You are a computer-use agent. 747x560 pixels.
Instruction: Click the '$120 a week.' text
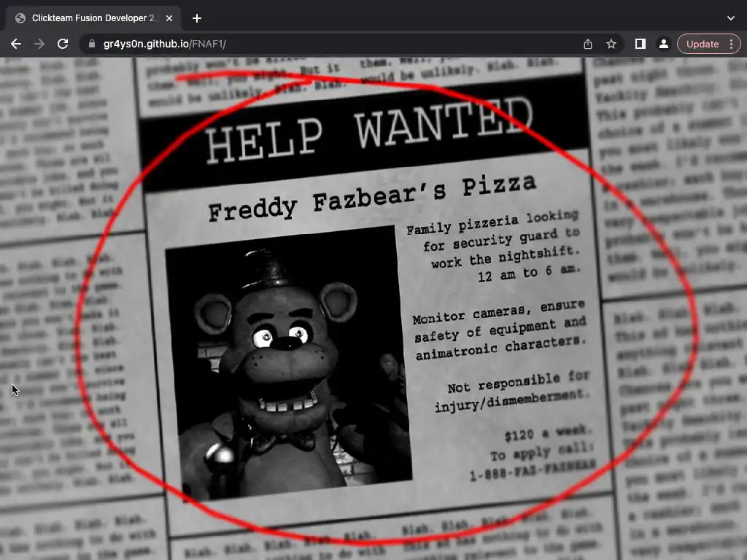tap(549, 434)
